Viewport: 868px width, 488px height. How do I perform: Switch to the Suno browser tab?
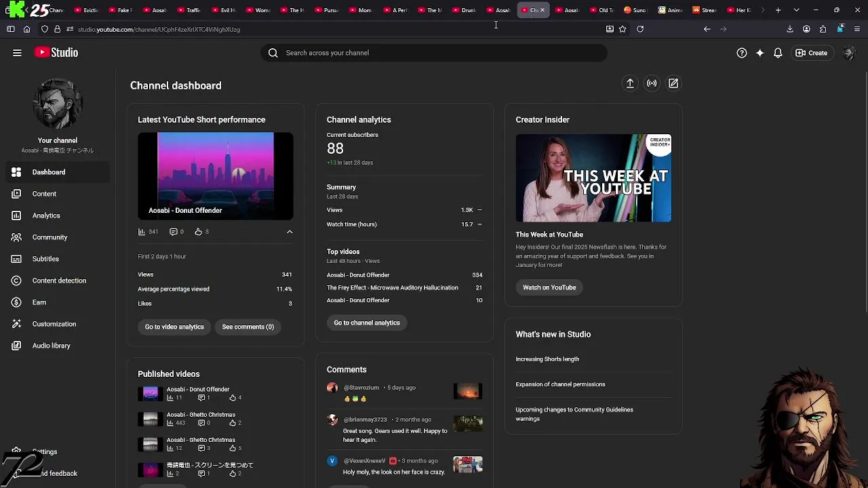click(635, 10)
